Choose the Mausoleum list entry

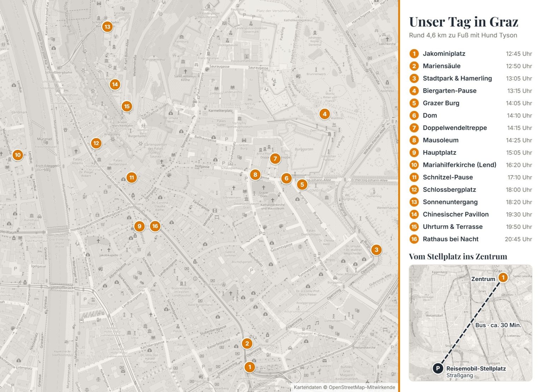(x=471, y=140)
